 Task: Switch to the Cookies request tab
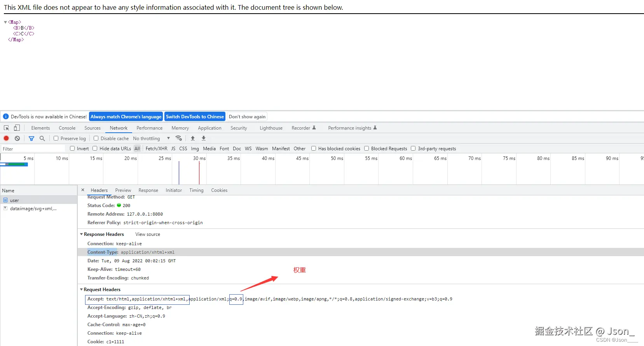(219, 190)
